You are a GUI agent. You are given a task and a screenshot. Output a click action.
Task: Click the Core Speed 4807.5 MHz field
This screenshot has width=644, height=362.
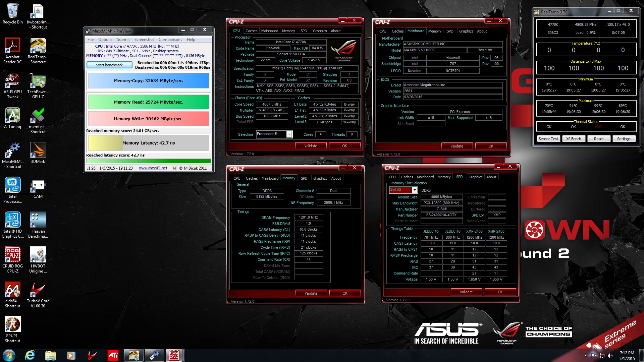272,104
